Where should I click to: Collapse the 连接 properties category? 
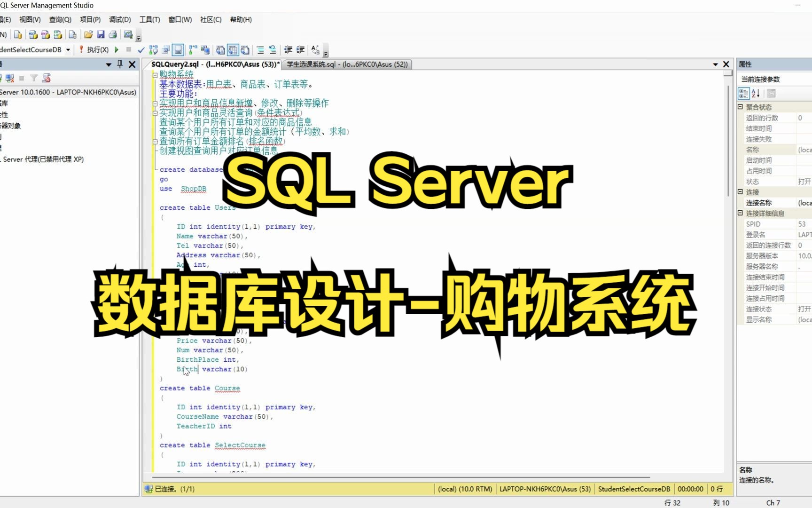tap(740, 192)
